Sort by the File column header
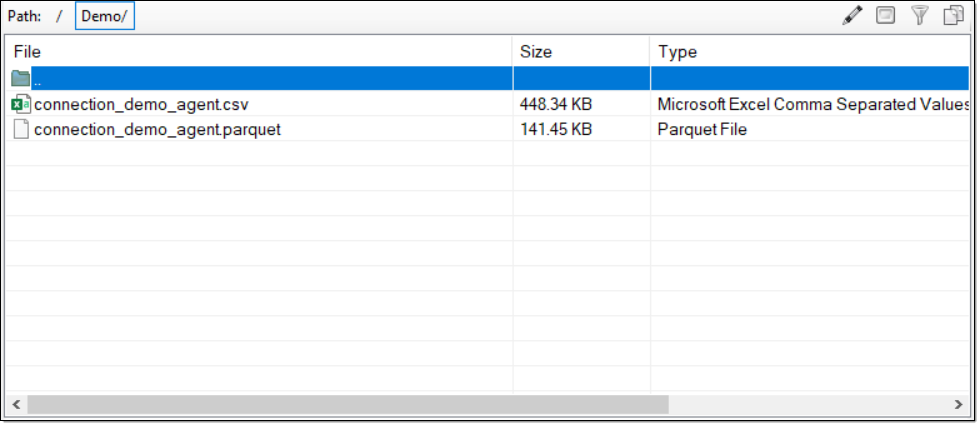The image size is (980, 426). point(27,52)
